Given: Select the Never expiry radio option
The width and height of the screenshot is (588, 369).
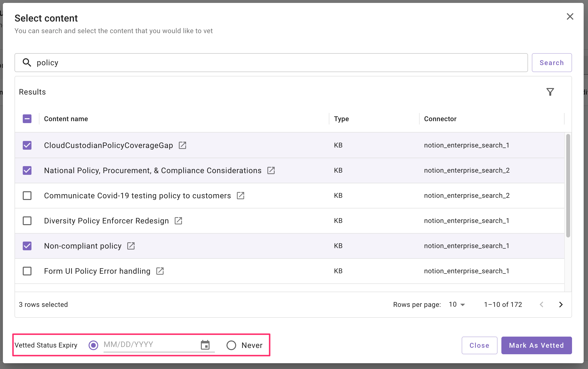Looking at the screenshot, I should click(231, 345).
